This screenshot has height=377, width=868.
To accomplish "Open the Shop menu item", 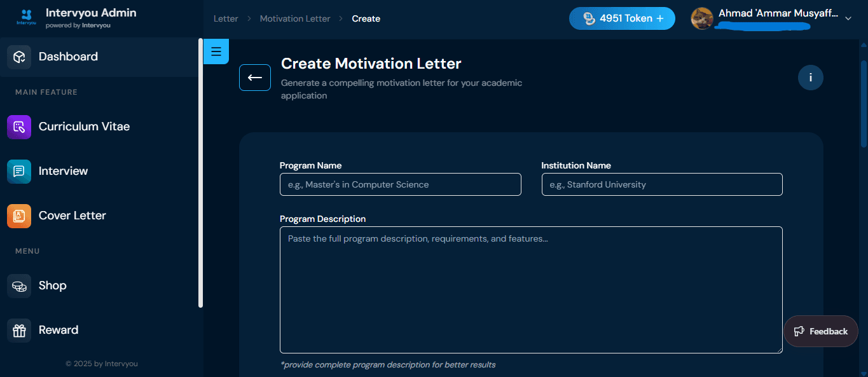I will pos(99,285).
